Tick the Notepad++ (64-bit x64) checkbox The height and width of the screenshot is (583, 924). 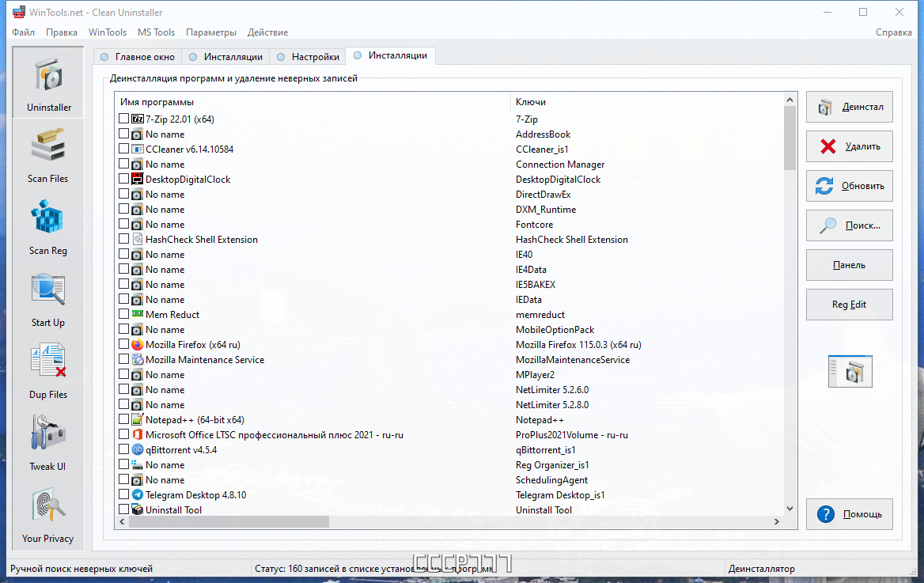point(123,419)
